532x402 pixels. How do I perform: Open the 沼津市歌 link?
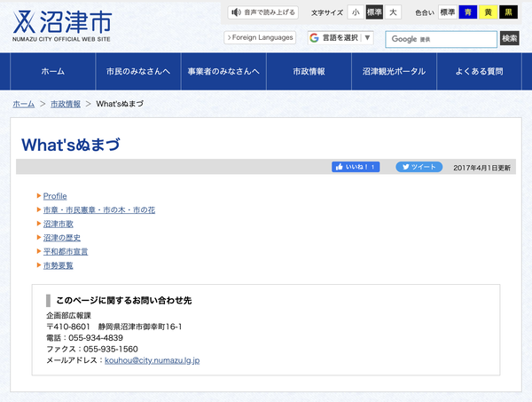58,224
